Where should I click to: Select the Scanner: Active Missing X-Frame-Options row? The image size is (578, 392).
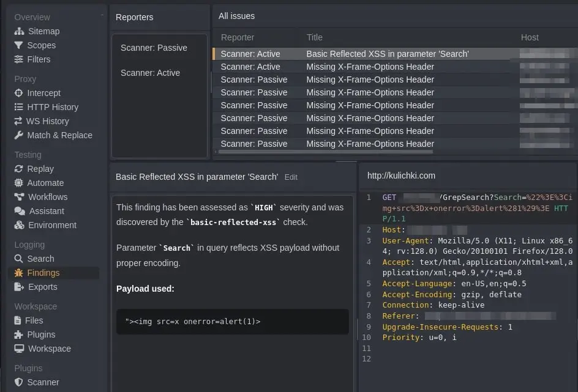[x=395, y=67]
